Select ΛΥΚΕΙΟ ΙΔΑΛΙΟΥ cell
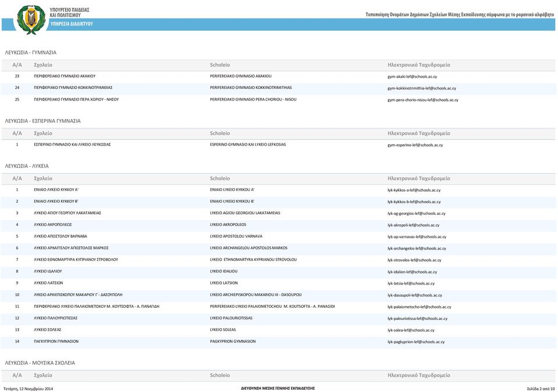Image resolution: width=558 pixels, height=392 pixels. 48,271
